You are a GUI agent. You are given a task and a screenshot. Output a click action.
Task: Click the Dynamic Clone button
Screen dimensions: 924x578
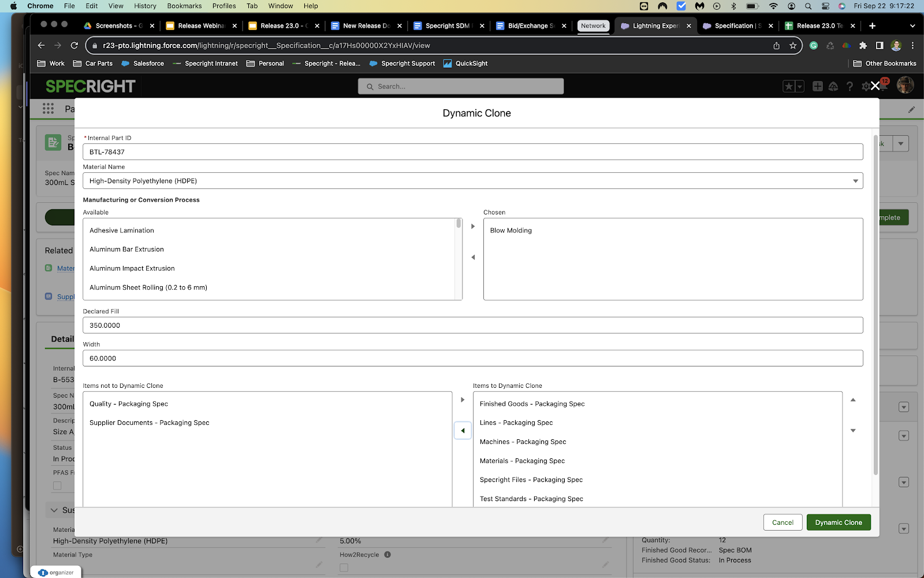tap(839, 523)
